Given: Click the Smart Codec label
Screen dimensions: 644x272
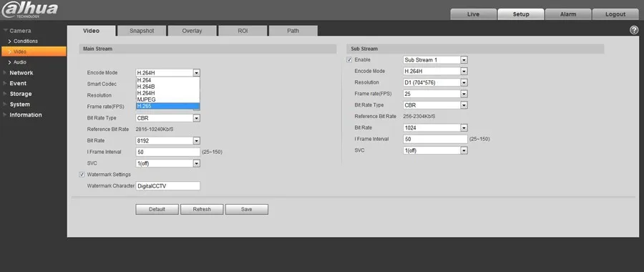Looking at the screenshot, I should pyautogui.click(x=102, y=84).
